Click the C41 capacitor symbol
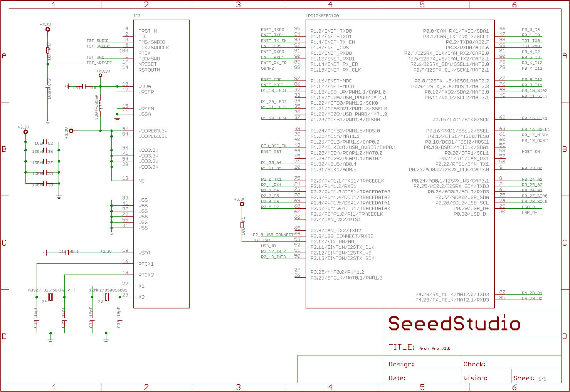 click(x=84, y=87)
